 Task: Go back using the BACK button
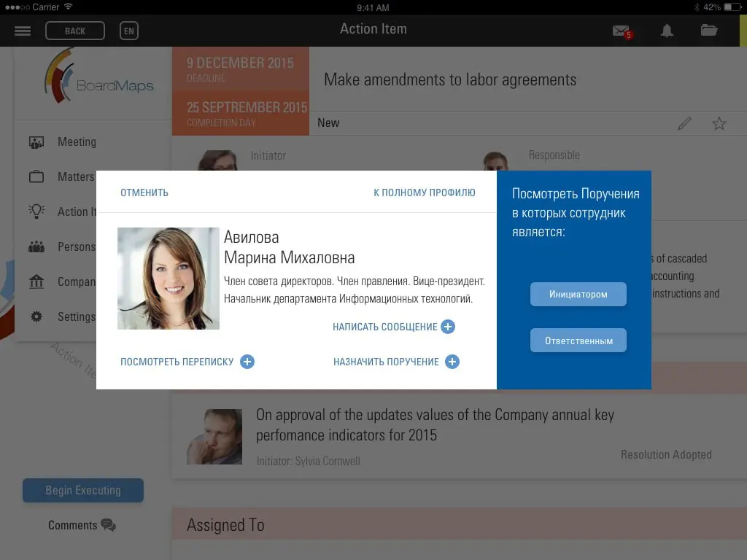click(x=75, y=31)
